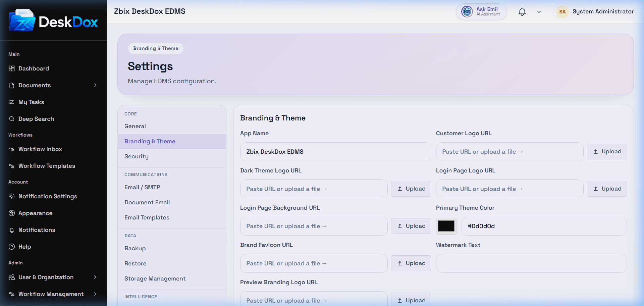Open Deep Search from the sidebar

[54, 119]
